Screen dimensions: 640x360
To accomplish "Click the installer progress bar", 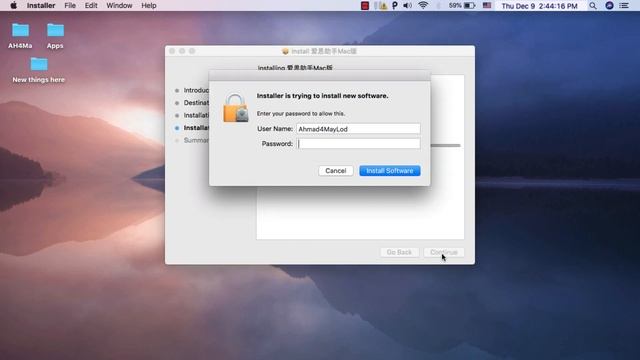I will [x=445, y=145].
